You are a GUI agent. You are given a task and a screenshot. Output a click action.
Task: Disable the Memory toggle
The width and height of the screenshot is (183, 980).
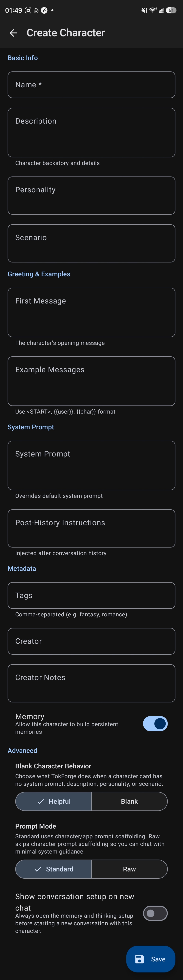(155, 724)
